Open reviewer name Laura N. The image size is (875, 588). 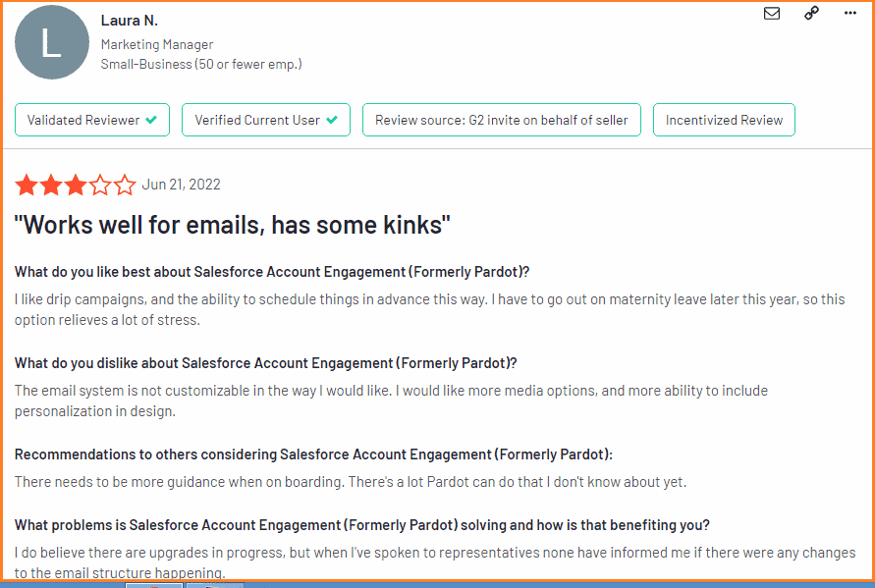click(130, 21)
